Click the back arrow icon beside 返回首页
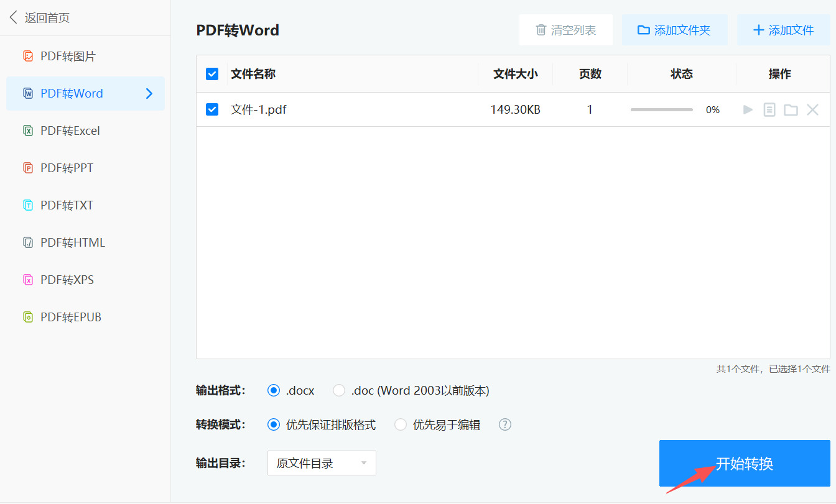 click(14, 17)
